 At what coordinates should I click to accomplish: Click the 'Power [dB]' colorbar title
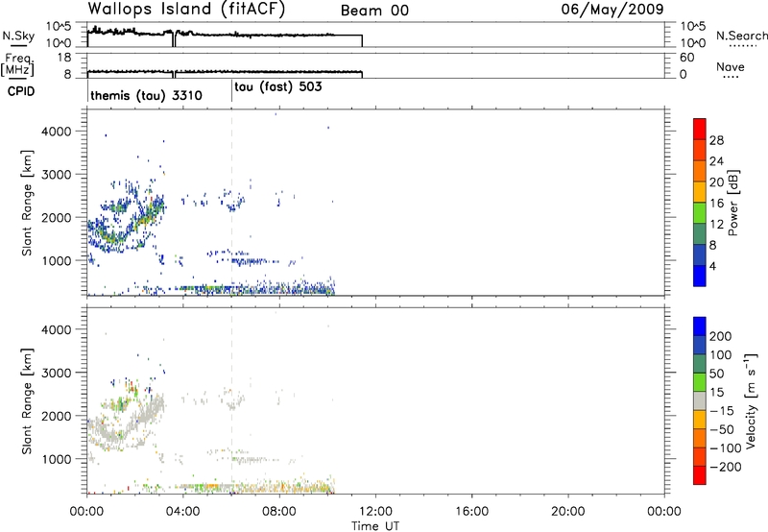click(732, 203)
